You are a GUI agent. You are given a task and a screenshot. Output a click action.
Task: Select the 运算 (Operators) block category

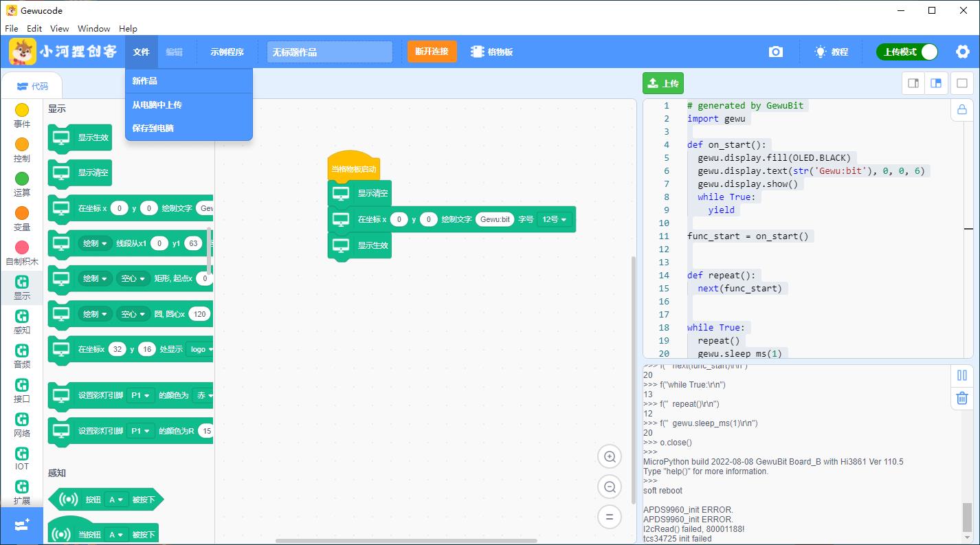22,184
